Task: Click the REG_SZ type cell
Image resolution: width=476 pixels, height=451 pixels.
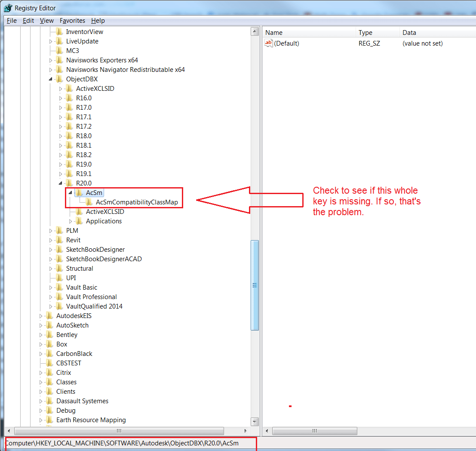Action: 369,43
